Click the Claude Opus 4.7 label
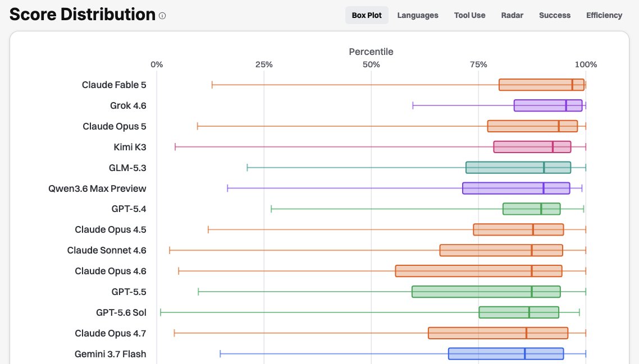Image resolution: width=639 pixels, height=364 pixels. [111, 334]
